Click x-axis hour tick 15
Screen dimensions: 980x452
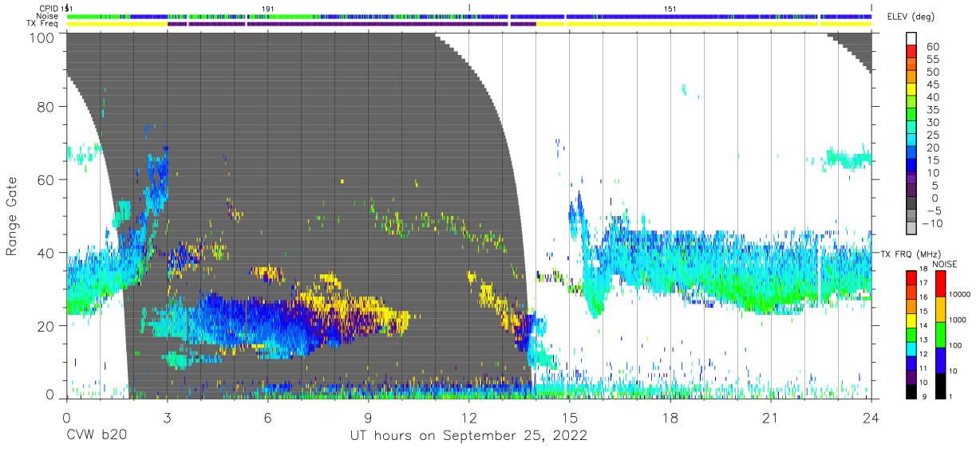point(570,418)
